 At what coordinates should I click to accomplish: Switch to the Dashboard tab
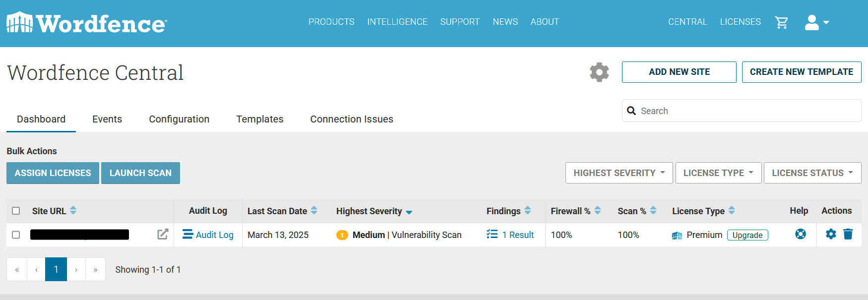coord(41,119)
